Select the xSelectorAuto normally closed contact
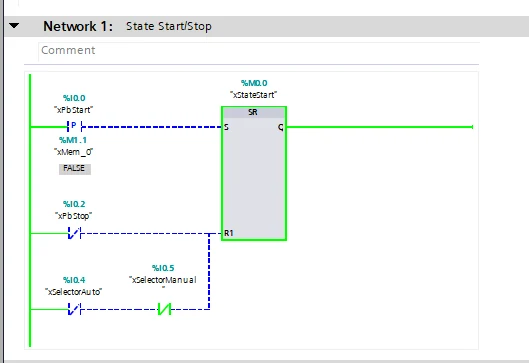529x363 pixels. 74,309
